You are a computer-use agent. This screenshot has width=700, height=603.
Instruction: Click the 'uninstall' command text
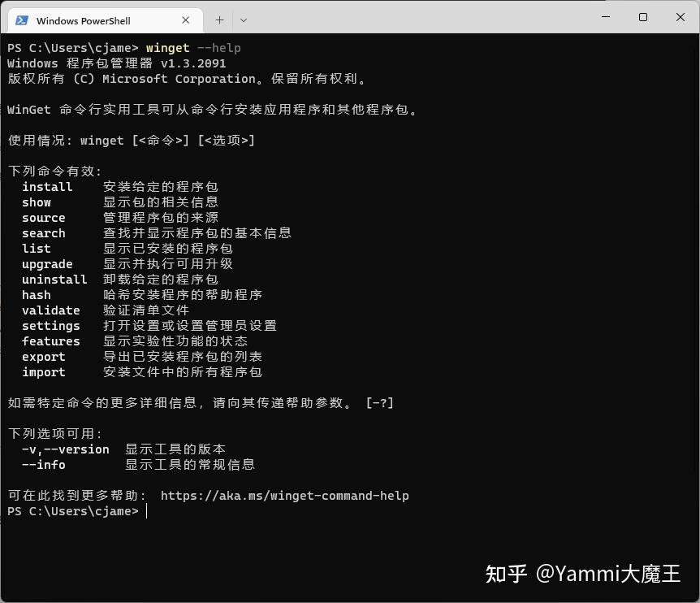pyautogui.click(x=54, y=280)
